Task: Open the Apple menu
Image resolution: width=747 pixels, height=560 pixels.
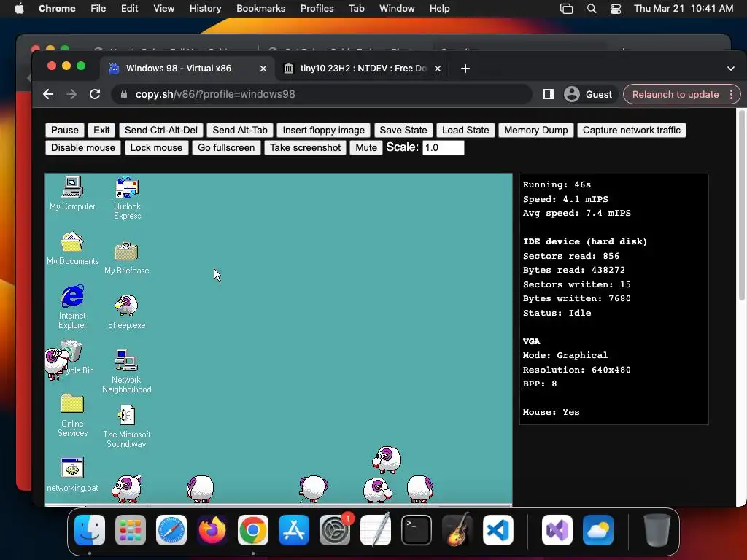Action: (19, 9)
